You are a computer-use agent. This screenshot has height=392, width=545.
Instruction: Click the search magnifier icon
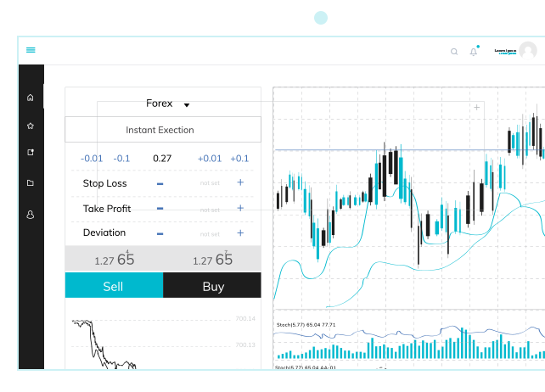(454, 52)
